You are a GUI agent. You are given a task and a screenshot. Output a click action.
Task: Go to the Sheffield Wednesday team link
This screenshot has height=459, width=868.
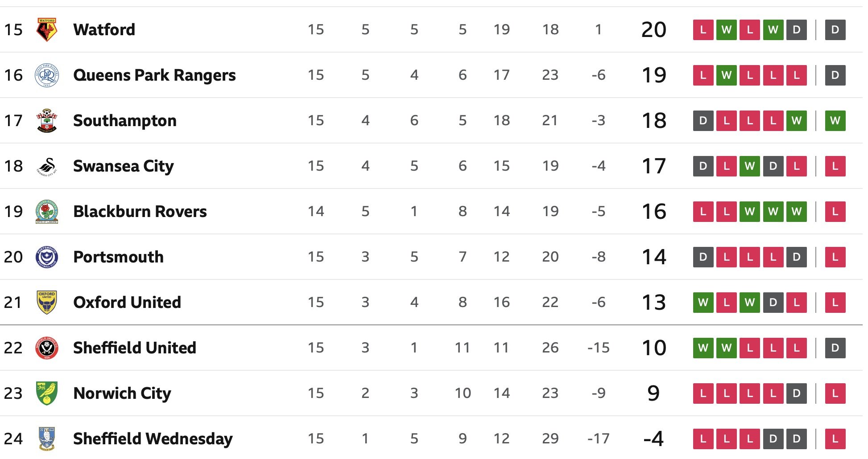[x=153, y=439]
